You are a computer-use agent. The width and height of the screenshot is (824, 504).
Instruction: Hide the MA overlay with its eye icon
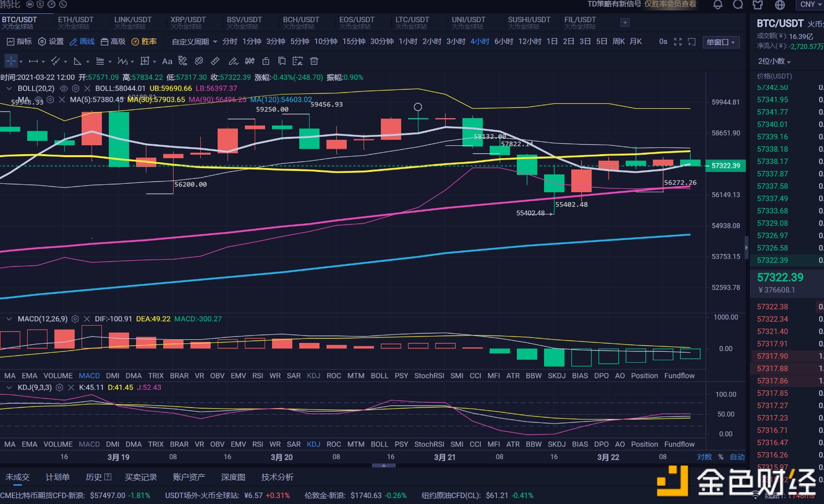click(x=39, y=100)
